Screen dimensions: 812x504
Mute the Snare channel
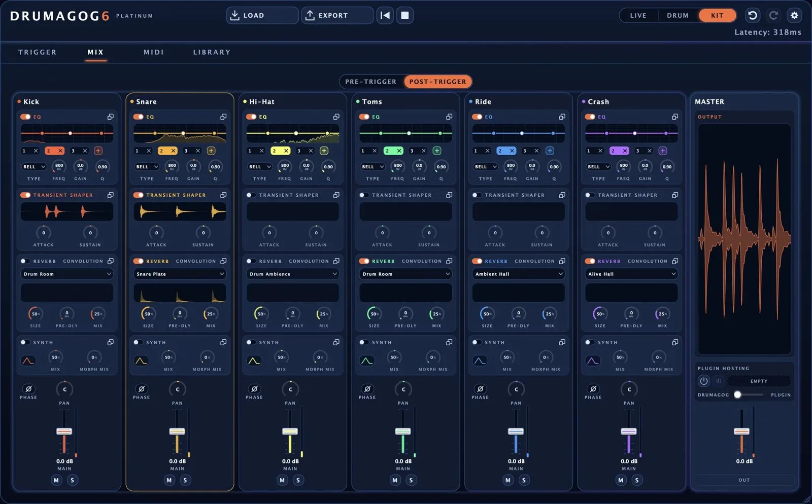click(170, 480)
